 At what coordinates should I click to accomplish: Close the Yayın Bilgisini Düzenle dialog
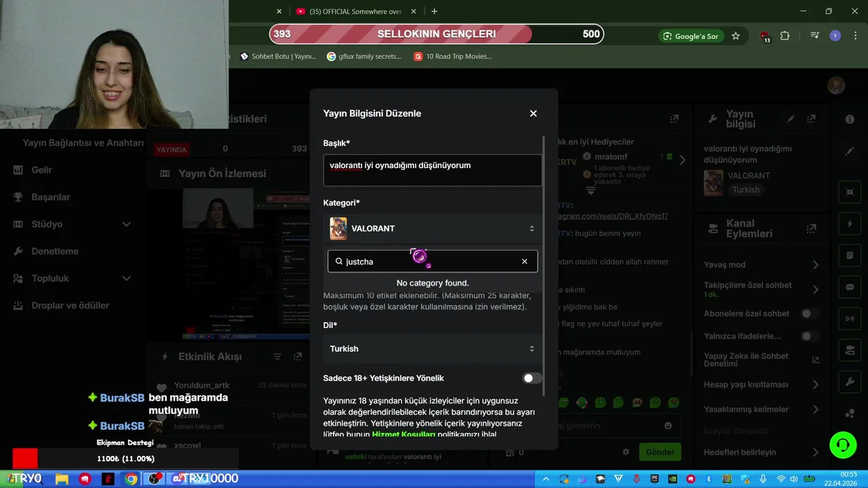[533, 113]
